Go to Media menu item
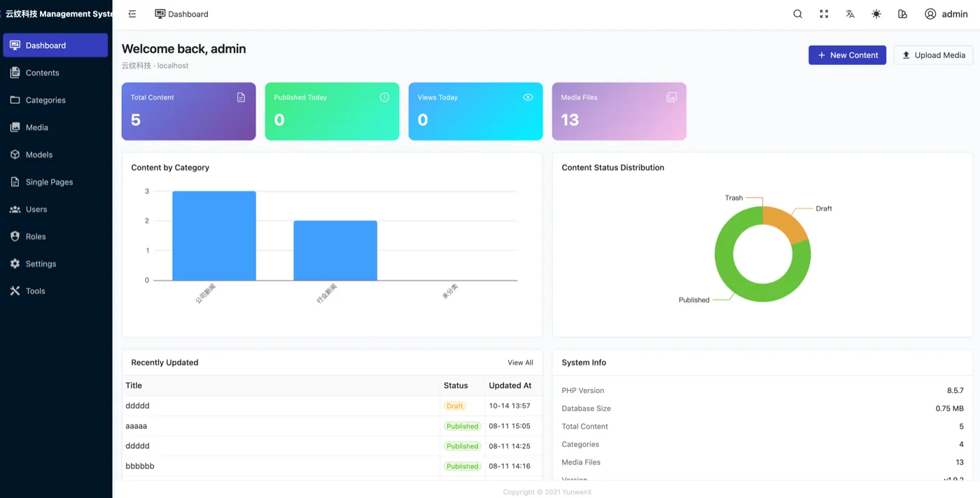 click(55, 127)
